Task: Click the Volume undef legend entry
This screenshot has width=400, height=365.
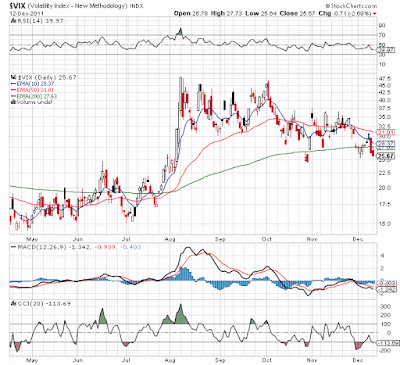Action: click(x=34, y=102)
